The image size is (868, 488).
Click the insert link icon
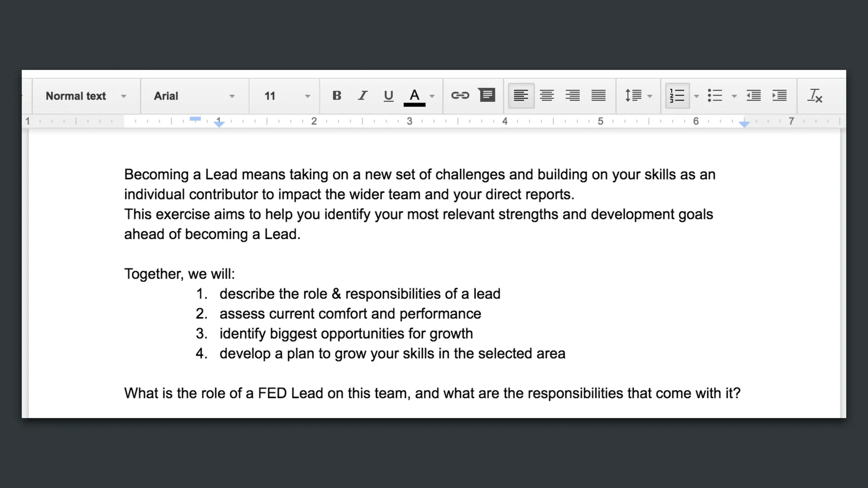(x=460, y=96)
